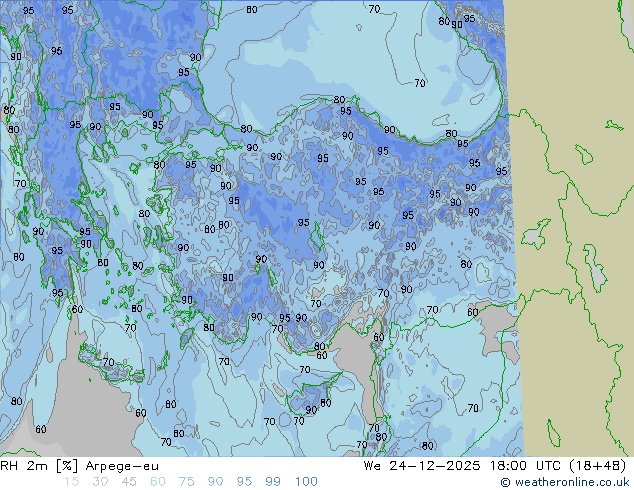Click legend value "75" in color scale
Viewport: 634px width, 490px height.
pos(187,482)
